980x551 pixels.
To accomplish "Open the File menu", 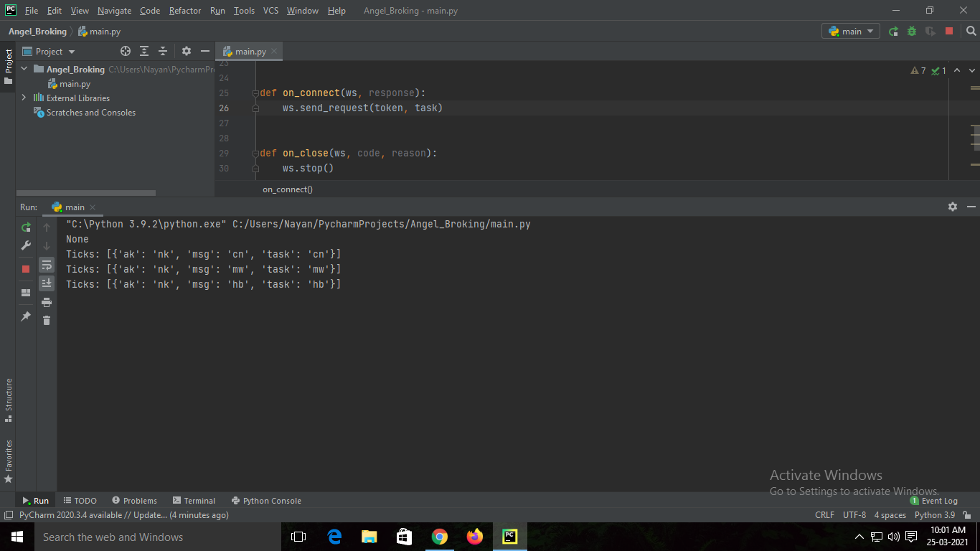I will [x=32, y=11].
